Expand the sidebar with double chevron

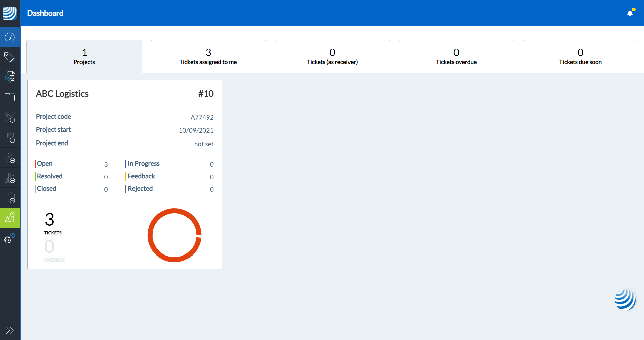[x=10, y=330]
